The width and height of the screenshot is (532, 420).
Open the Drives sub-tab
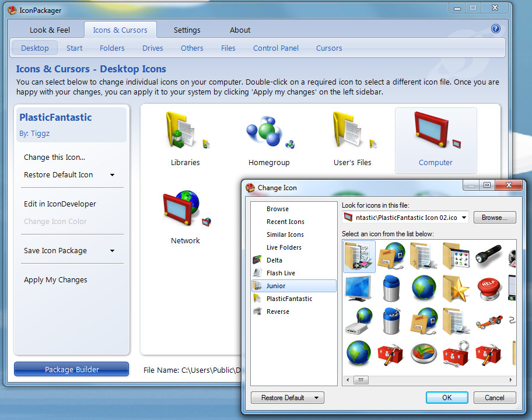pos(153,48)
